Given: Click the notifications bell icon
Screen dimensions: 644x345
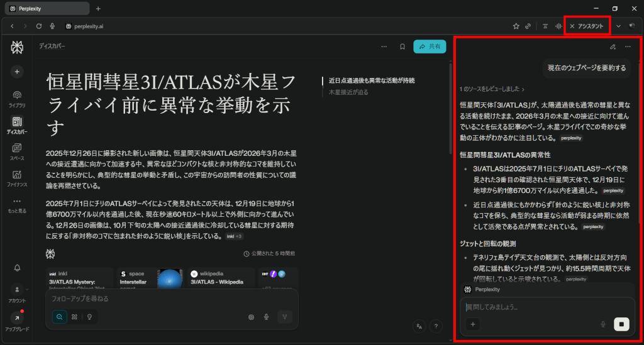Looking at the screenshot, I should (x=17, y=268).
